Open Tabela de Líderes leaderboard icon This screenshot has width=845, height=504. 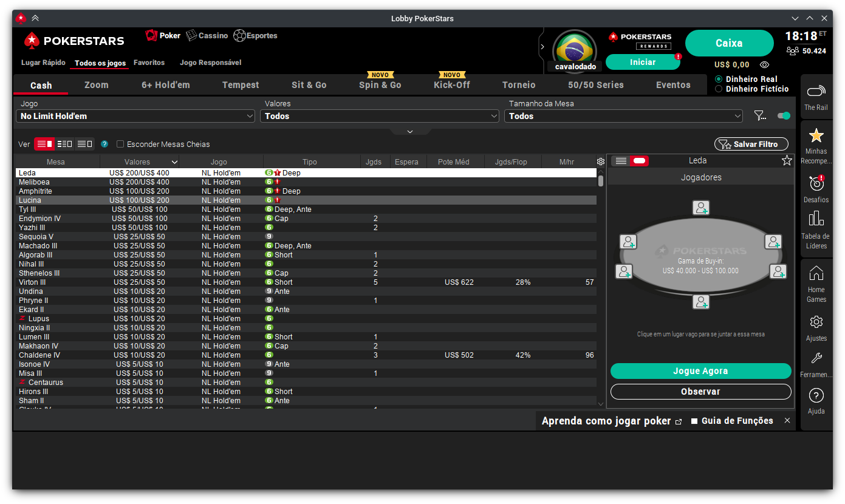[x=816, y=219]
